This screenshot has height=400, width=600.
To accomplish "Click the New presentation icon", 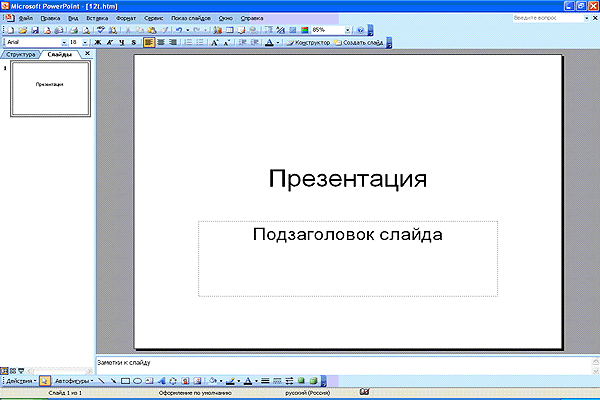I will point(10,30).
